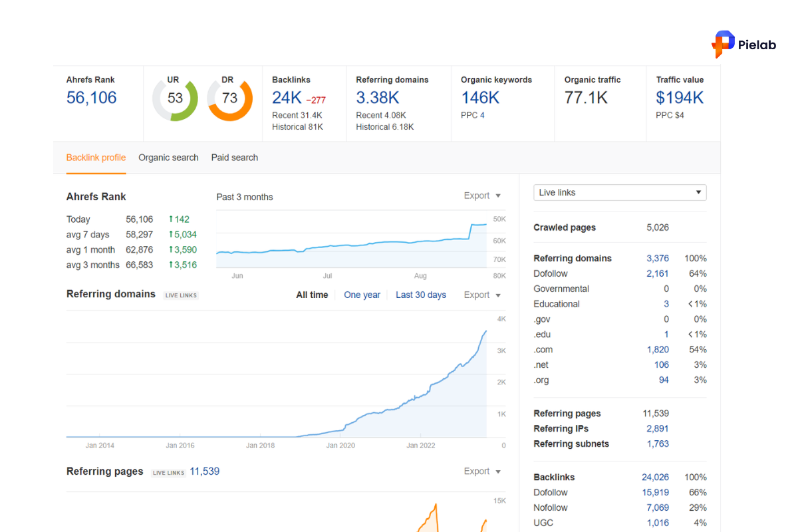
Task: Expand Export menu for Referring domains chart
Action: click(482, 295)
